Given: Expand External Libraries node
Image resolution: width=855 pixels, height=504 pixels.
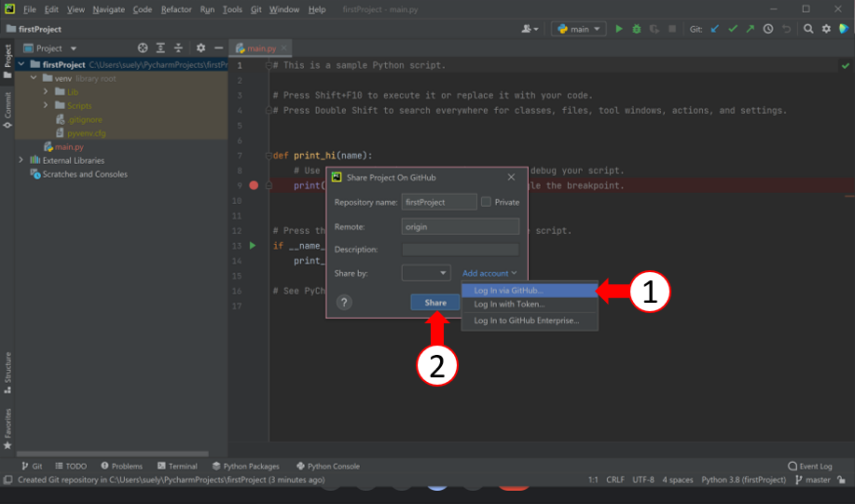Looking at the screenshot, I should tap(21, 160).
